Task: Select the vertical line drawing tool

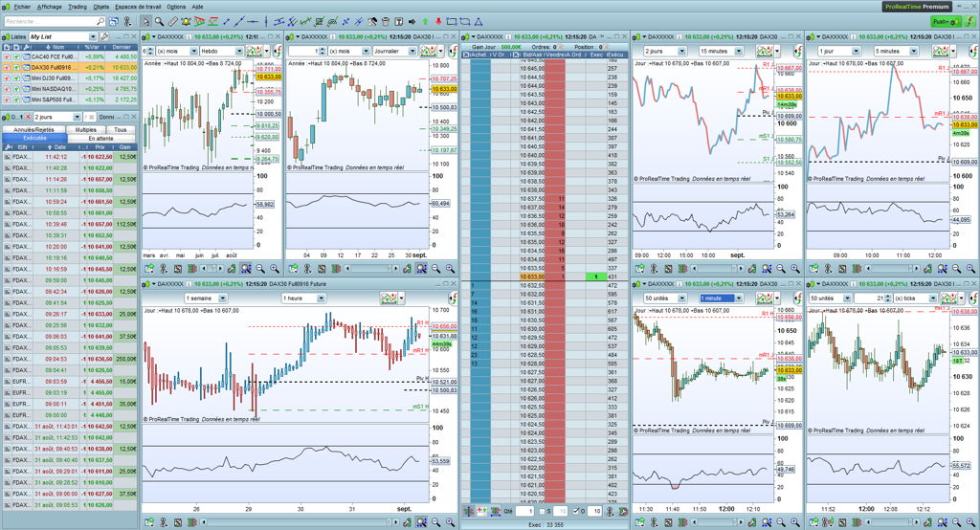Action: (x=266, y=21)
